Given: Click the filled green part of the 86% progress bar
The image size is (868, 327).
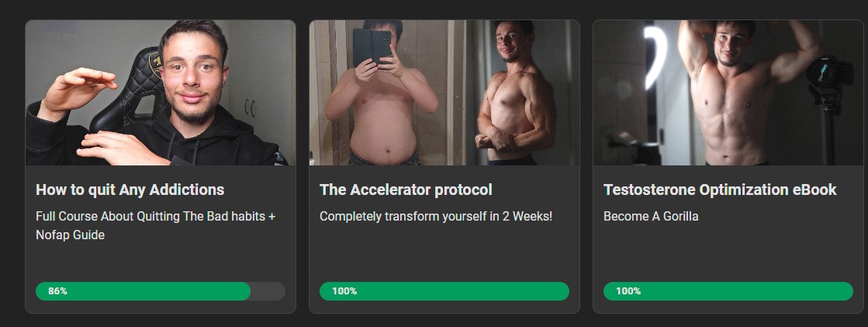Looking at the screenshot, I should point(144,291).
